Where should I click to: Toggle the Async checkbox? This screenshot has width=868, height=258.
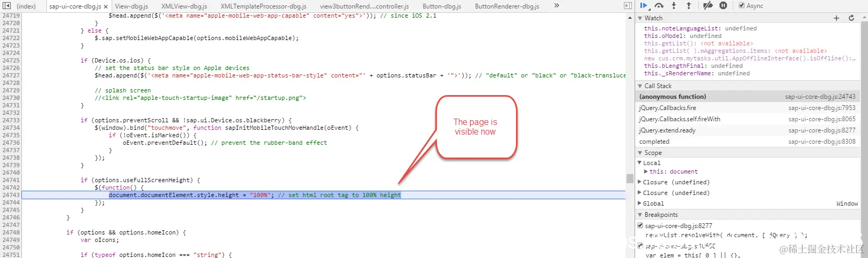pos(742,5)
